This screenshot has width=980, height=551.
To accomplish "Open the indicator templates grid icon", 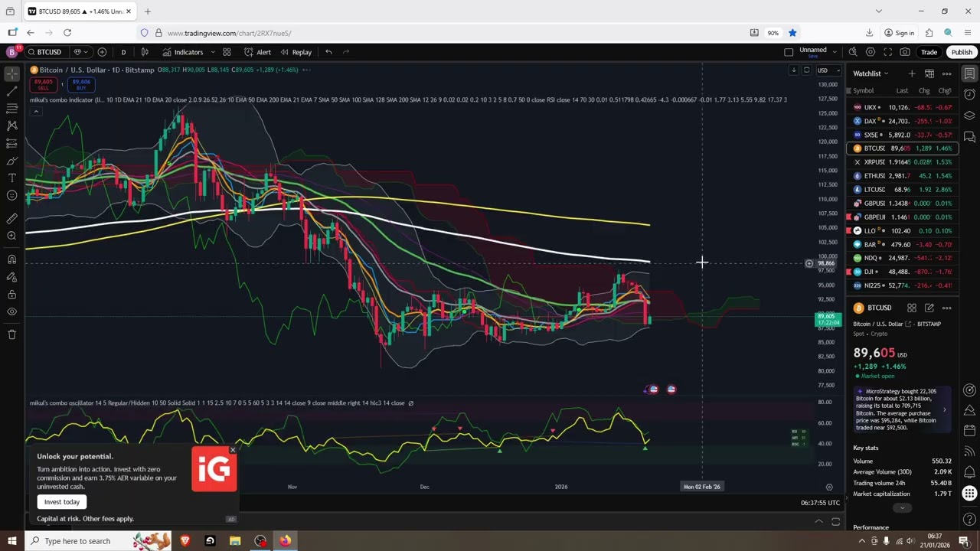I will click(227, 52).
